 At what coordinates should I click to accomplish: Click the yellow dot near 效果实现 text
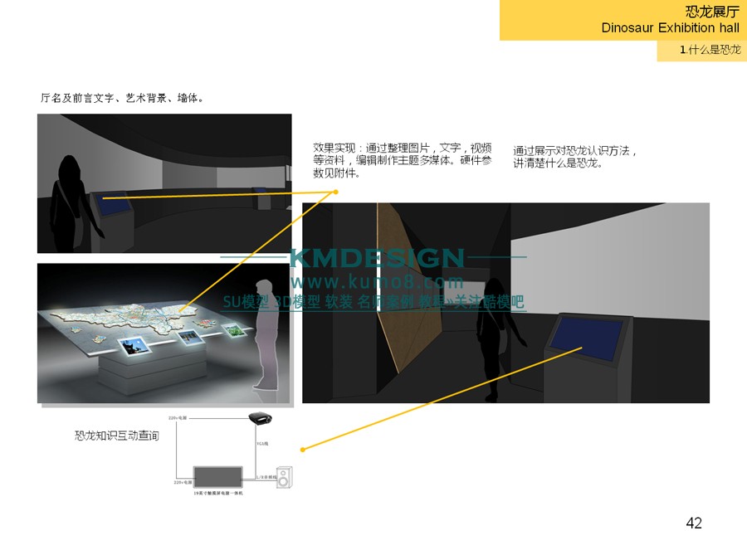(x=336, y=192)
